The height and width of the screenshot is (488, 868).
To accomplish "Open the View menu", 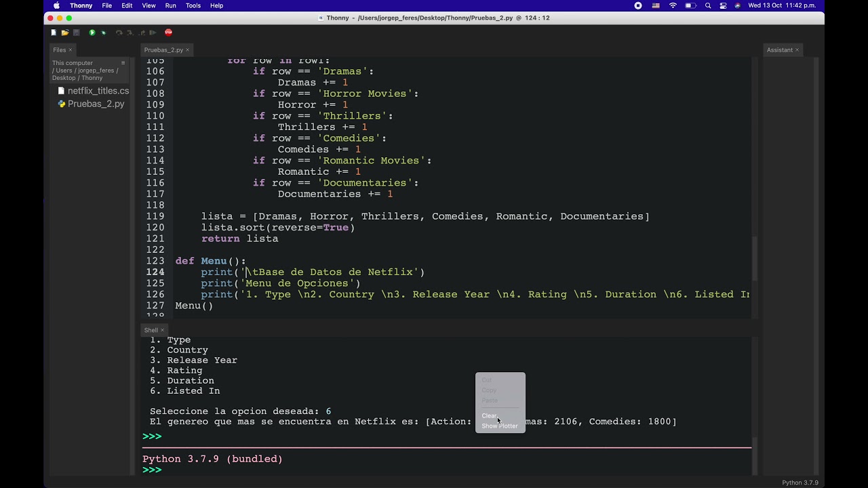I will [149, 5].
